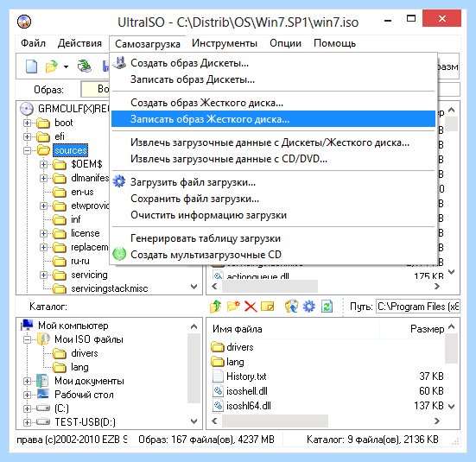Select Извлечь загрузочные данные с CD/DVD
This screenshot has height=462, width=476.
pyautogui.click(x=273, y=159)
